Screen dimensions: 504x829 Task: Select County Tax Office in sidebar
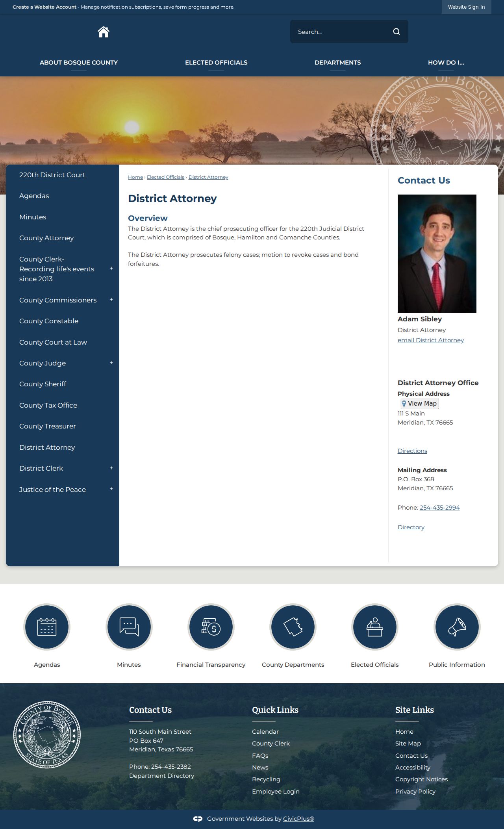click(48, 405)
